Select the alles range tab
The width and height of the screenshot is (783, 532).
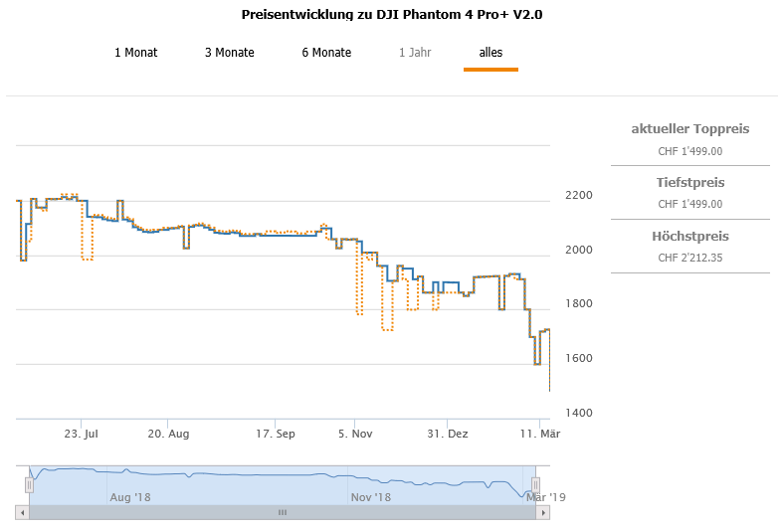coord(490,53)
